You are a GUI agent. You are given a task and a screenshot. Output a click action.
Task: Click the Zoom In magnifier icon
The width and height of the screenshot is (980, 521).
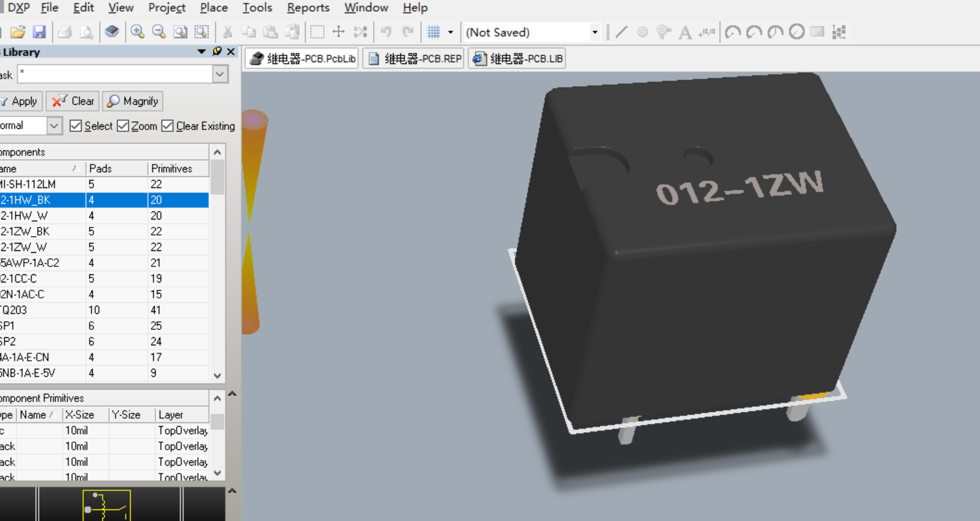tap(138, 32)
